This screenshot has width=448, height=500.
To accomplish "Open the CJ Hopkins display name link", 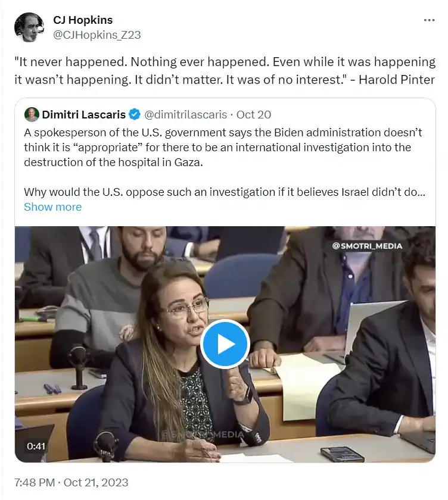I will [x=82, y=20].
